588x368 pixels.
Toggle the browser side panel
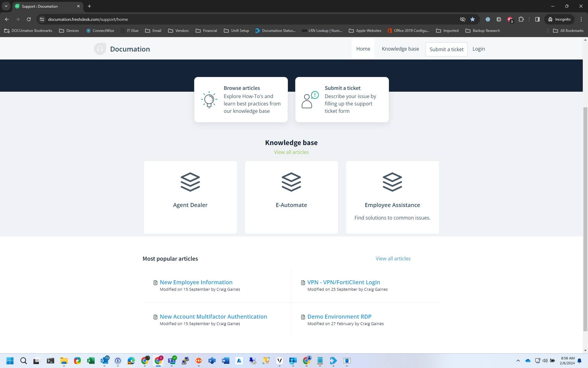click(x=537, y=19)
